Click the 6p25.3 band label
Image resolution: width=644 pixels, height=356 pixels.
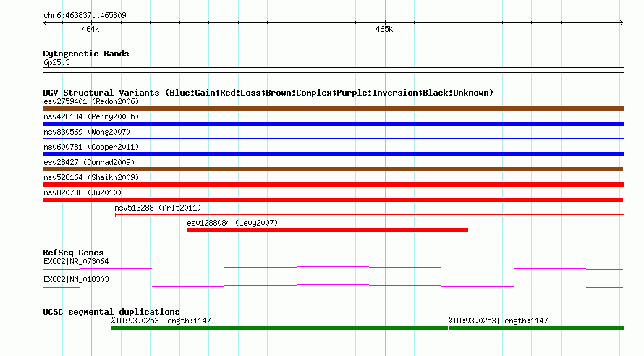[x=56, y=62]
